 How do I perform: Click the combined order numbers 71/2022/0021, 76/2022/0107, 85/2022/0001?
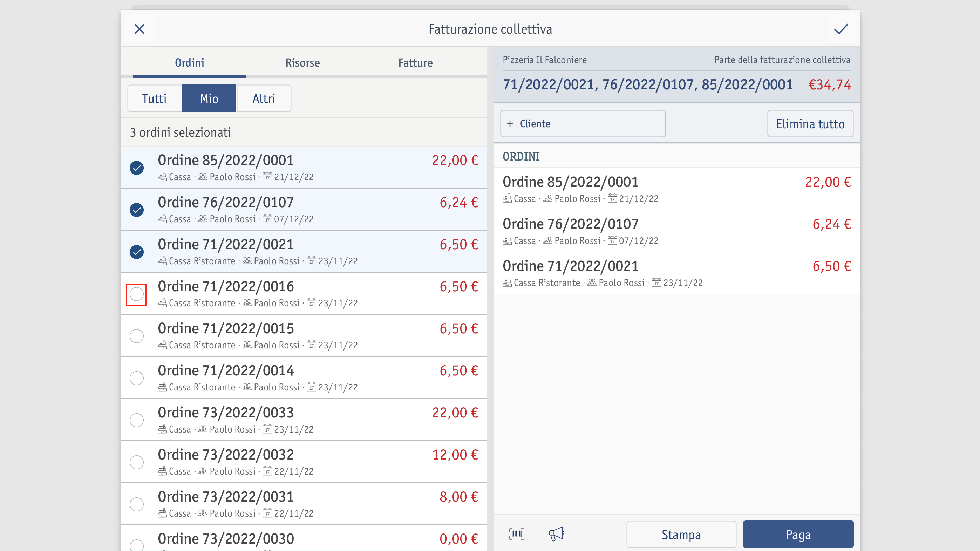click(x=648, y=84)
